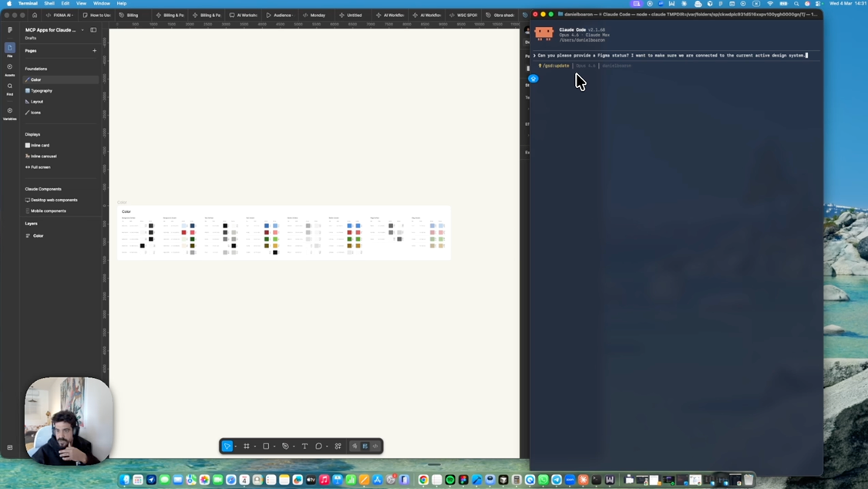
Task: Open Wi-Fi status in menu bar
Action: pyautogui.click(x=770, y=3)
